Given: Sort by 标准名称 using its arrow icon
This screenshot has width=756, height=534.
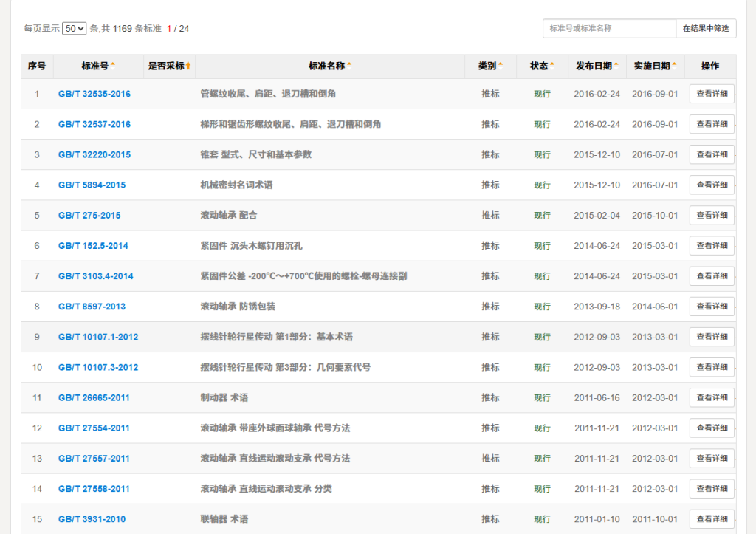Looking at the screenshot, I should click(349, 65).
